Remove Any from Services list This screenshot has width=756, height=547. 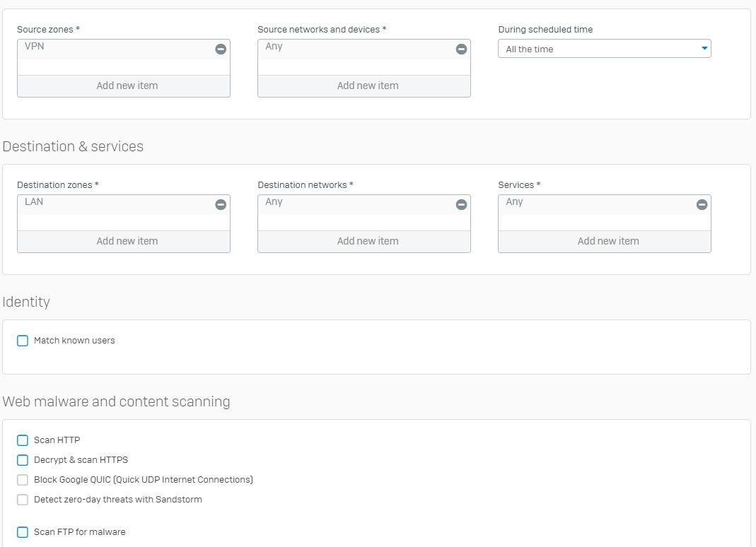(702, 205)
